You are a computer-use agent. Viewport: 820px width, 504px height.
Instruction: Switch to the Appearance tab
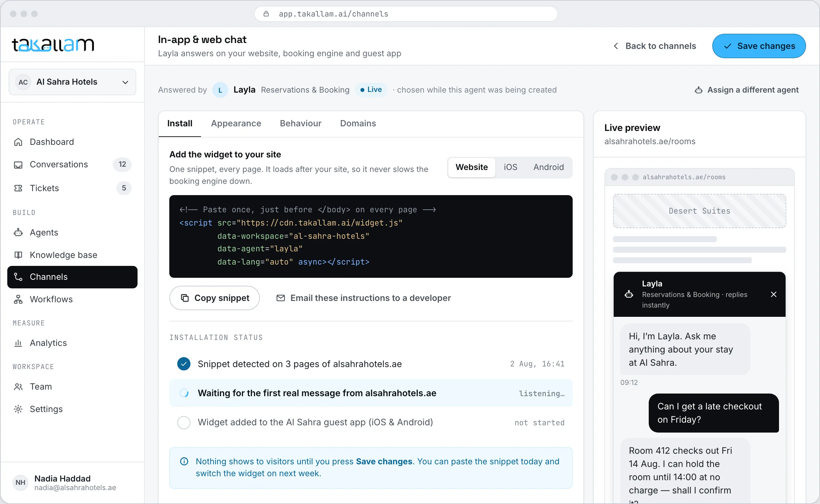click(x=236, y=124)
